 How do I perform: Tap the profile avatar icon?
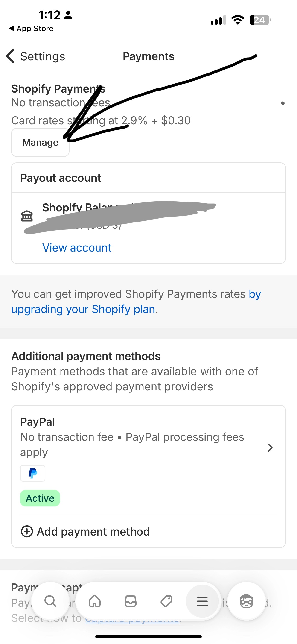[246, 601]
